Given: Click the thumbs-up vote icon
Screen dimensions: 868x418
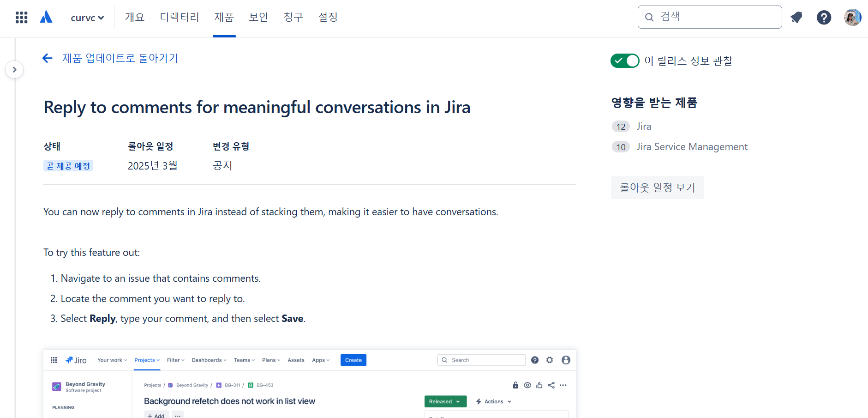Looking at the screenshot, I should click(539, 385).
